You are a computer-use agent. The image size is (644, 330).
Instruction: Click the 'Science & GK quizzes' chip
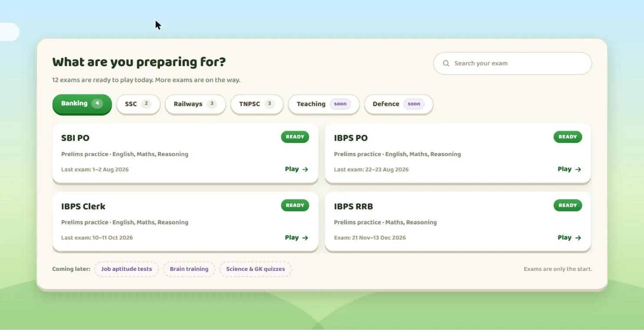(x=256, y=269)
